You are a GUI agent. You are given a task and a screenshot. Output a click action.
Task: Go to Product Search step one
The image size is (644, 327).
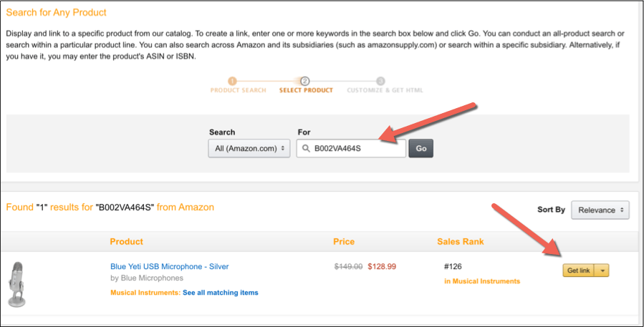pyautogui.click(x=238, y=90)
